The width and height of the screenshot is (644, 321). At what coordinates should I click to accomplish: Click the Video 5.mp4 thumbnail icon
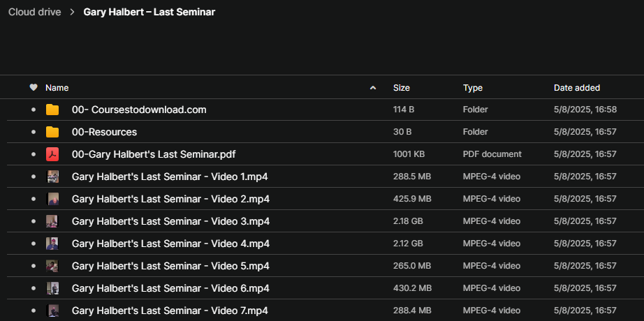pyautogui.click(x=52, y=266)
